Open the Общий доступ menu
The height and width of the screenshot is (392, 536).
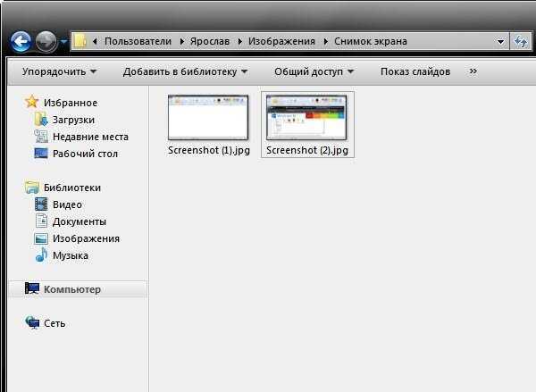(x=314, y=71)
